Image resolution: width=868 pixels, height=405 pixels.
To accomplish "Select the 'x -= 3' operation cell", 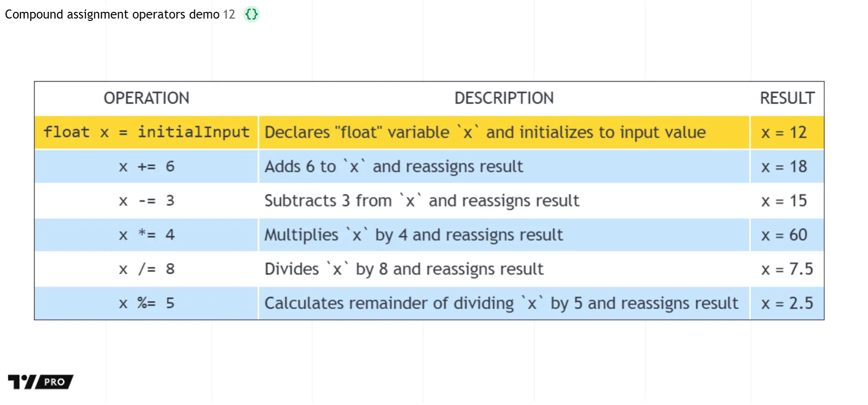I will pyautogui.click(x=146, y=201).
